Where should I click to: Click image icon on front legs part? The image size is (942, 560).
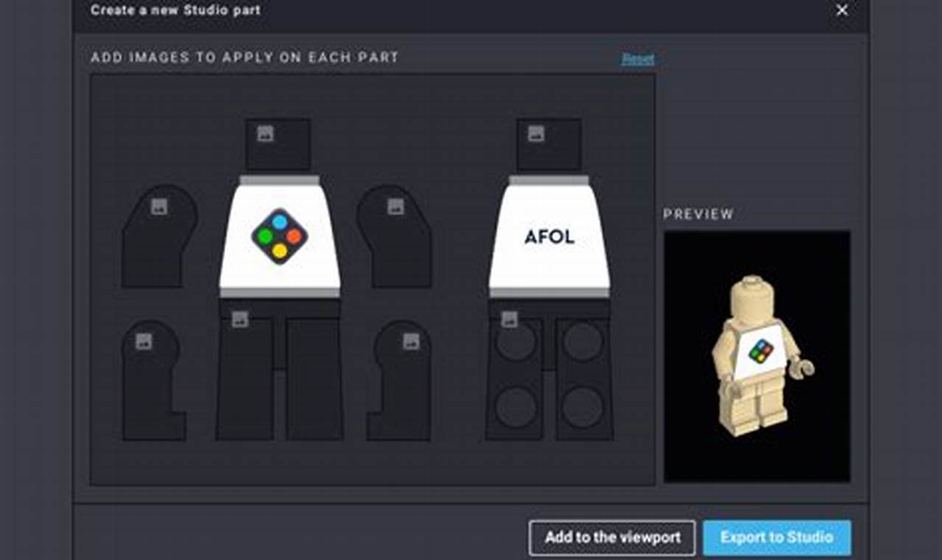point(240,319)
